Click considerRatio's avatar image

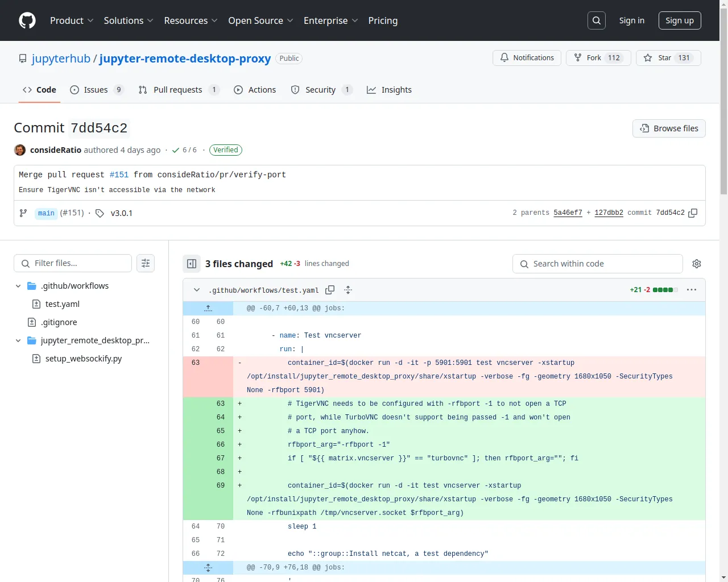pos(20,150)
